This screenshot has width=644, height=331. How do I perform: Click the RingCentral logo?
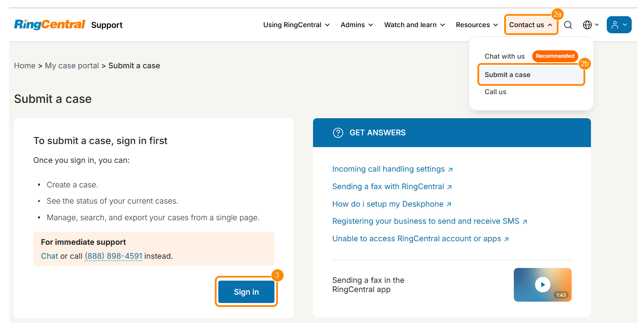pyautogui.click(x=50, y=25)
